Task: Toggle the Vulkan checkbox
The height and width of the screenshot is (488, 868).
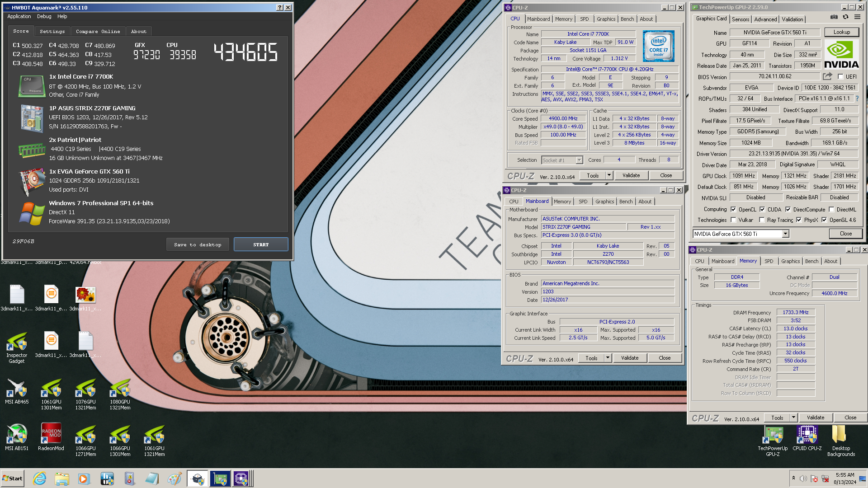Action: [x=733, y=220]
